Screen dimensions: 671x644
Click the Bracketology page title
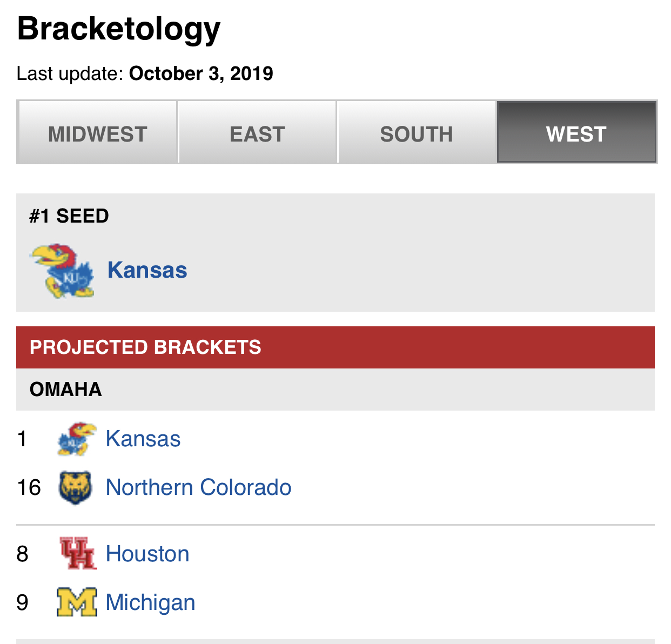pos(119,29)
